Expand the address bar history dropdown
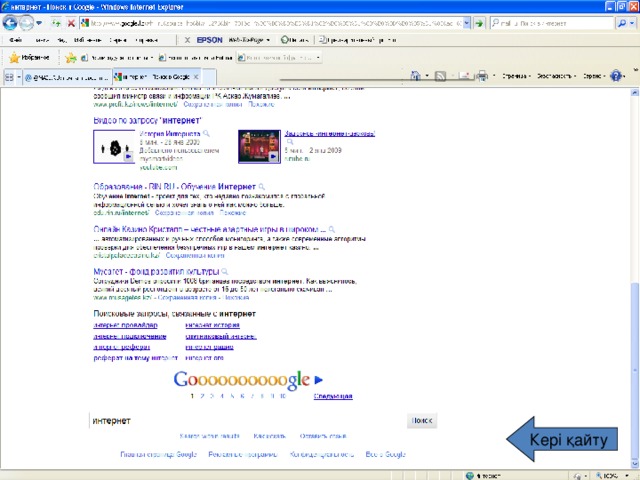Image resolution: width=640 pixels, height=480 pixels. pos(467,23)
